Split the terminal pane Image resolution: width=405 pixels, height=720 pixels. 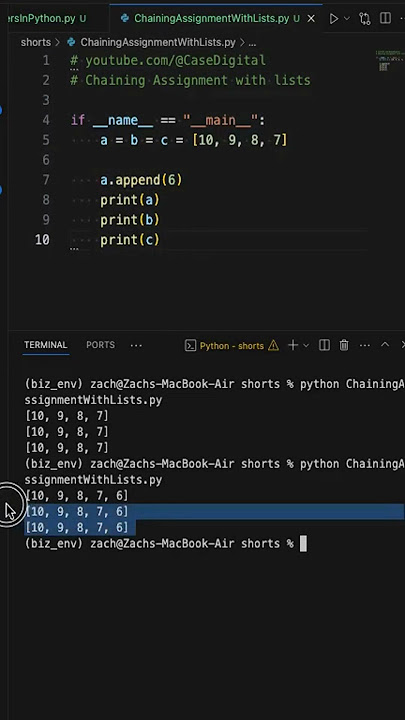point(324,345)
